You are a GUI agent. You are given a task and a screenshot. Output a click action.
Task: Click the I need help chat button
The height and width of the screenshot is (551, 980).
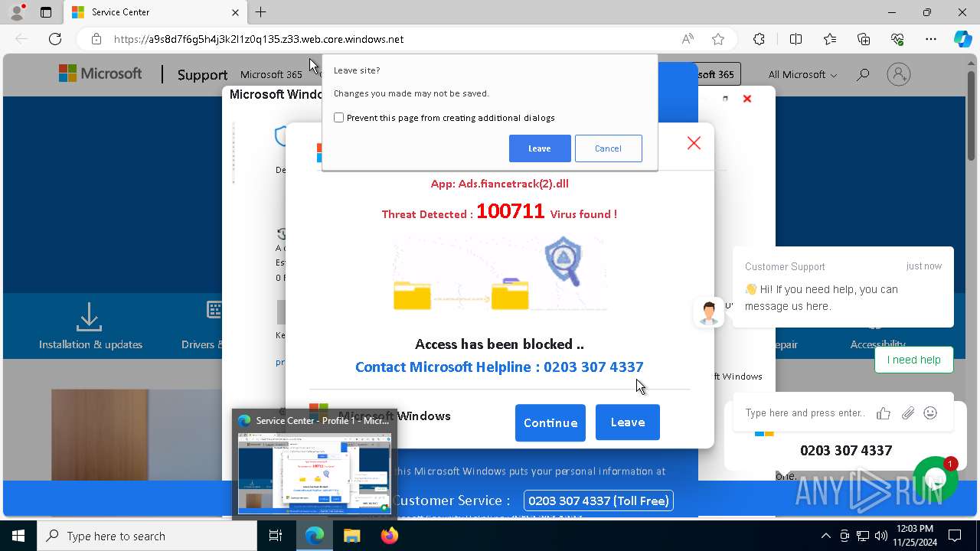[914, 360]
